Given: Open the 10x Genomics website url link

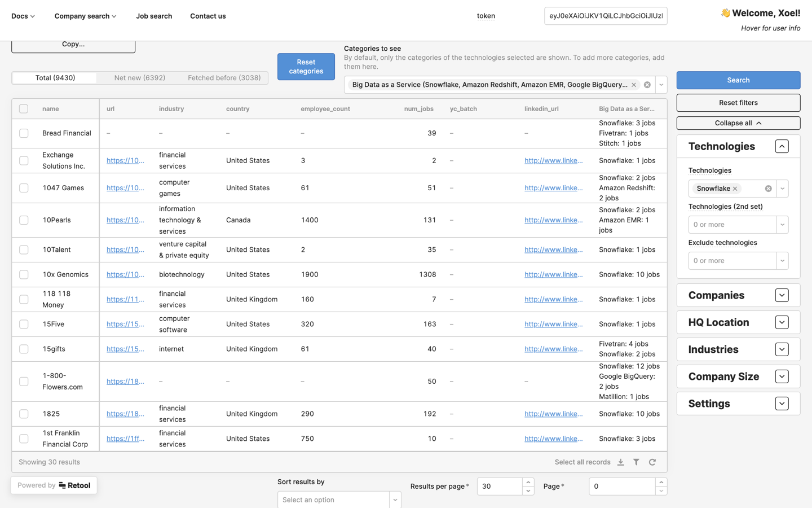Looking at the screenshot, I should [x=125, y=274].
